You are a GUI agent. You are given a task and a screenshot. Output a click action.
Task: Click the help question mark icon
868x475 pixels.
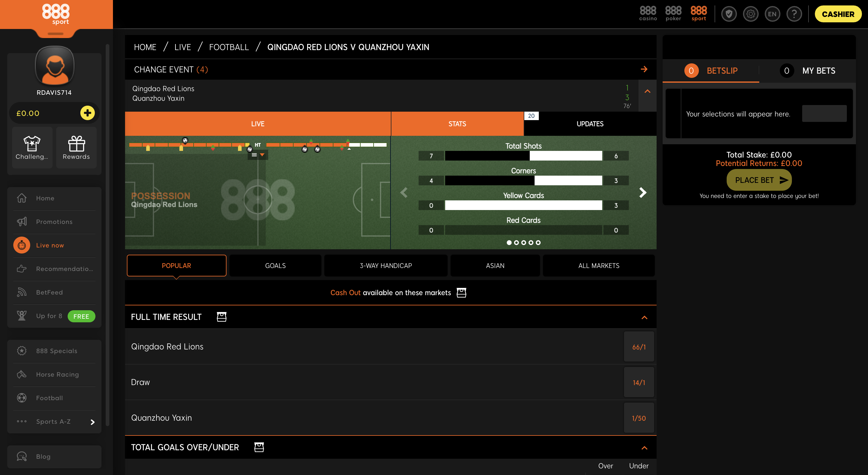794,14
